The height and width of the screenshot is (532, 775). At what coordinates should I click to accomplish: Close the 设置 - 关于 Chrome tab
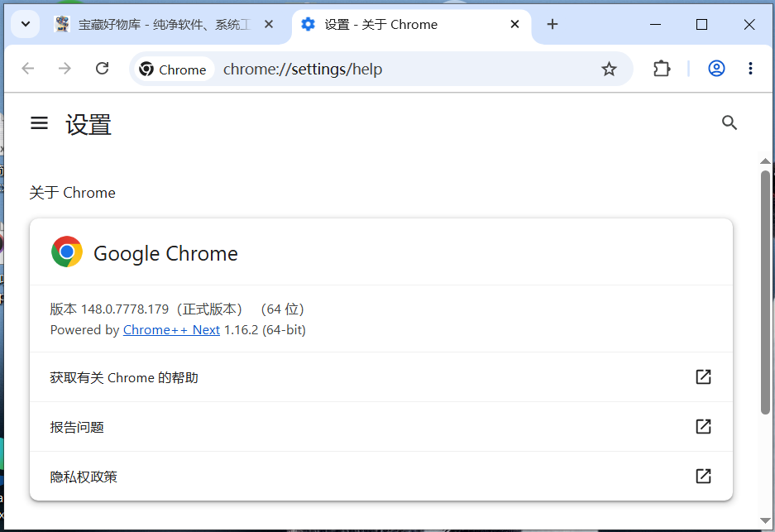(514, 24)
